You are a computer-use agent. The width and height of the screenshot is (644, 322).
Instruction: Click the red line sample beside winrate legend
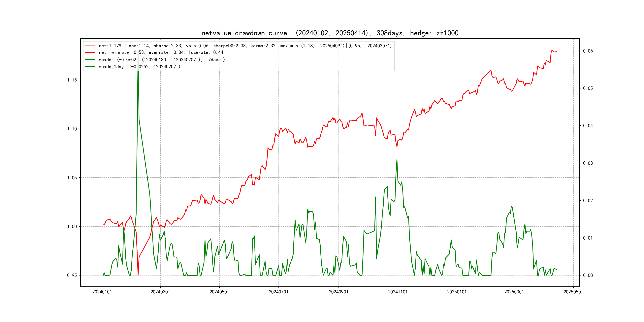(90, 52)
